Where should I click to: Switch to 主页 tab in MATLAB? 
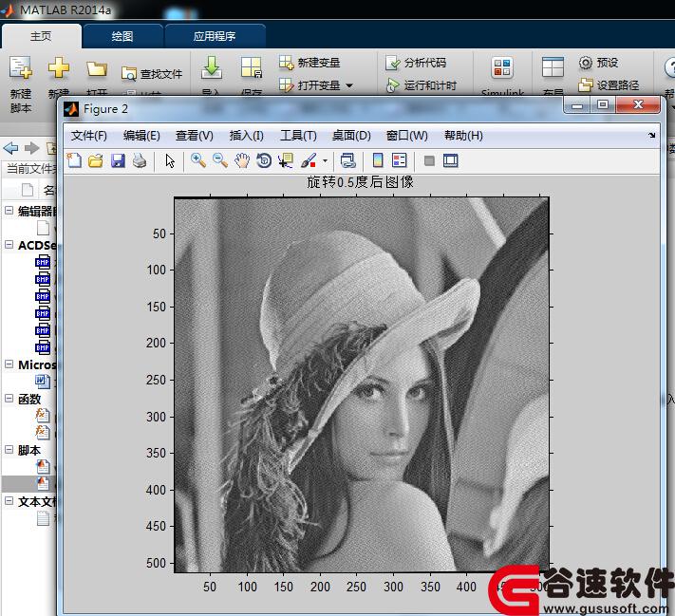42,36
